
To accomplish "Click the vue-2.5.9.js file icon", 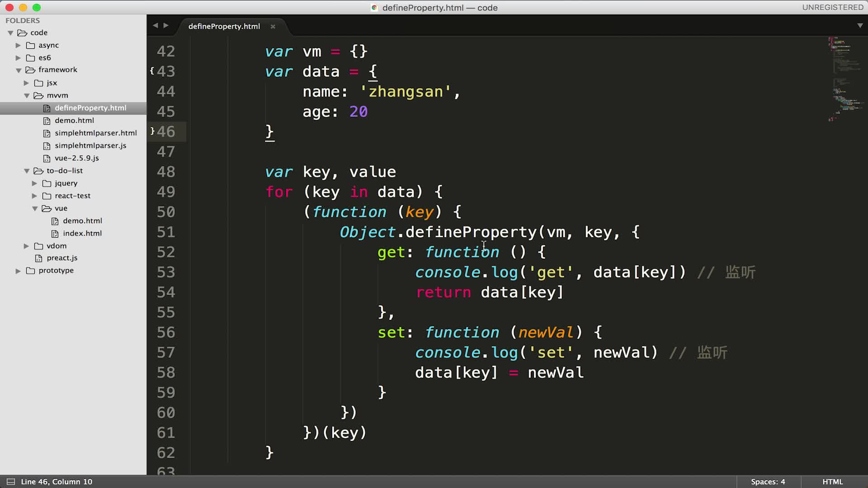I will point(47,158).
